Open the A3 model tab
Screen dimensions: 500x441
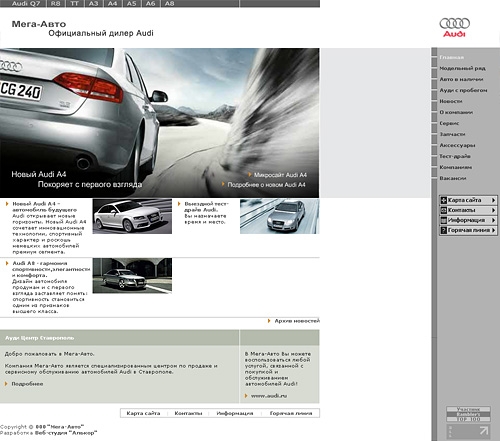pos(93,4)
